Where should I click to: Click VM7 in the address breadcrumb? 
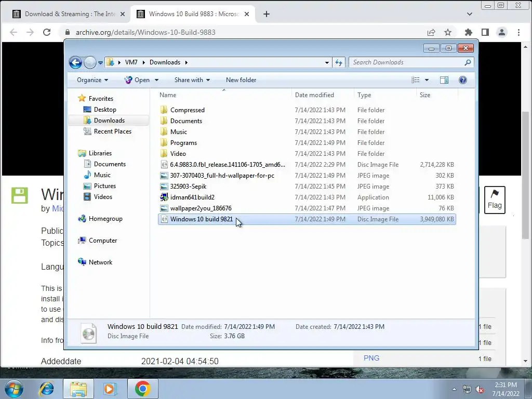(x=131, y=62)
